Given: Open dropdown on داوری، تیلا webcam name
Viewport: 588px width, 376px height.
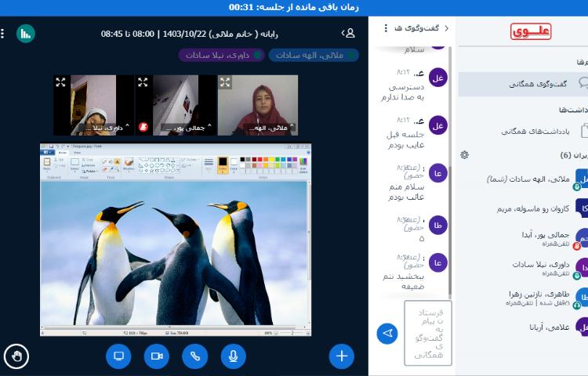Looking at the screenshot, I should point(106,128).
